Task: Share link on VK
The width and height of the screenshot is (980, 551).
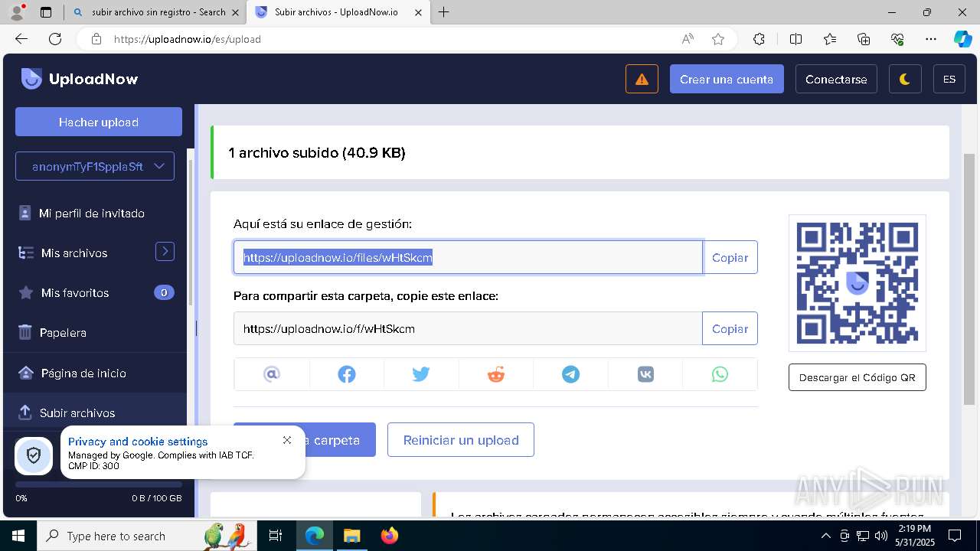Action: tap(645, 374)
